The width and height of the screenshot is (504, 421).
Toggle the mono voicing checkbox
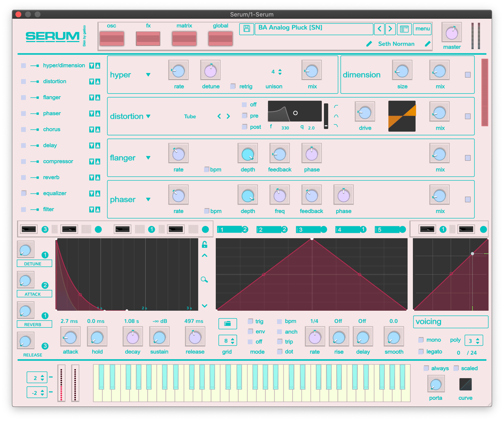421,340
